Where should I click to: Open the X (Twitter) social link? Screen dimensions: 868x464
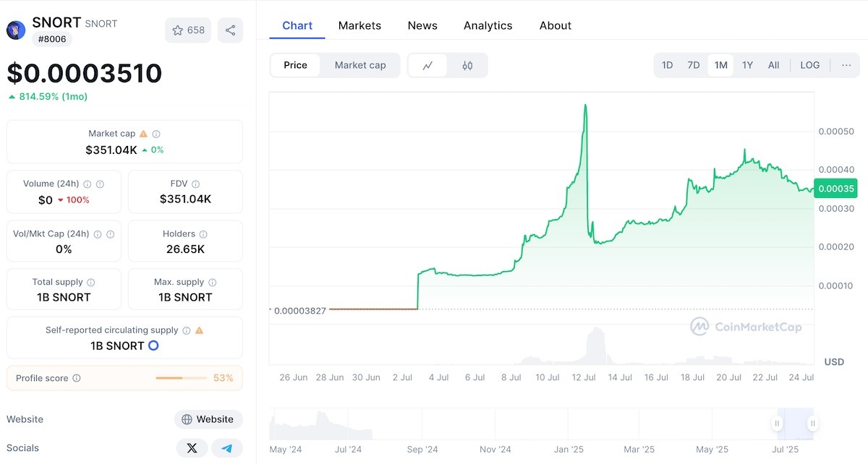(192, 448)
